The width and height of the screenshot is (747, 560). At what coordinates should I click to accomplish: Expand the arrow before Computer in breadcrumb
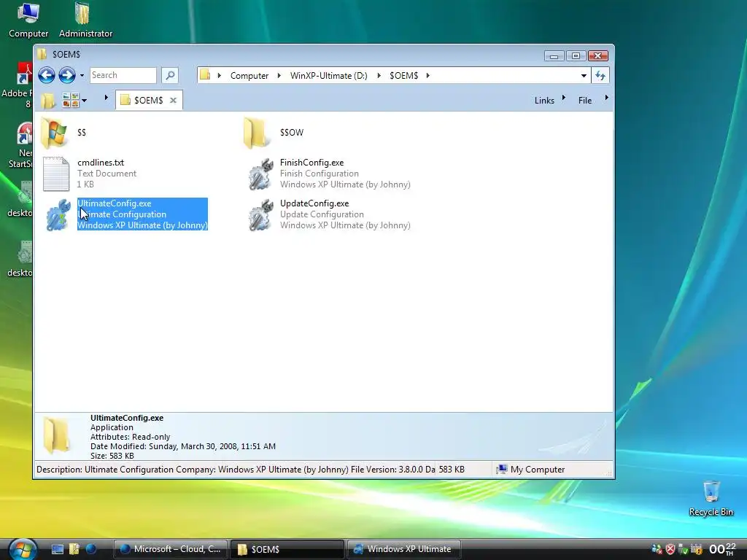[219, 75]
